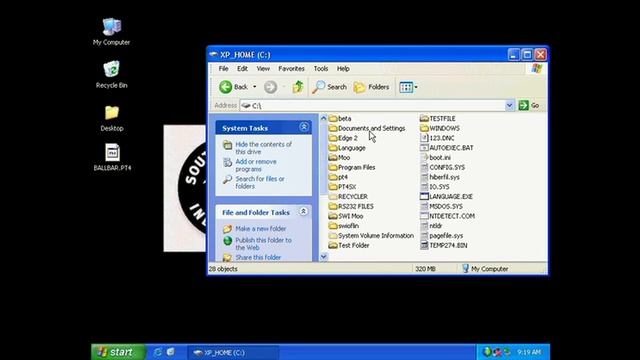
Task: Click the Go button
Action: tap(529, 106)
